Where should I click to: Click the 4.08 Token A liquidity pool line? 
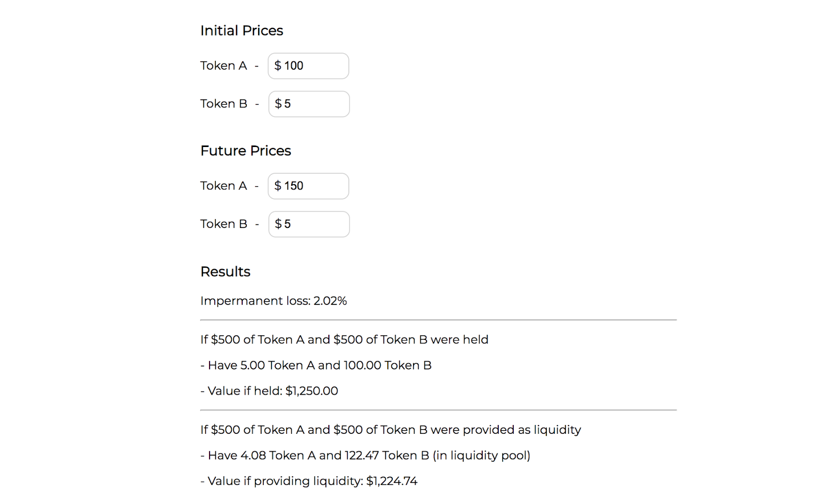(366, 456)
